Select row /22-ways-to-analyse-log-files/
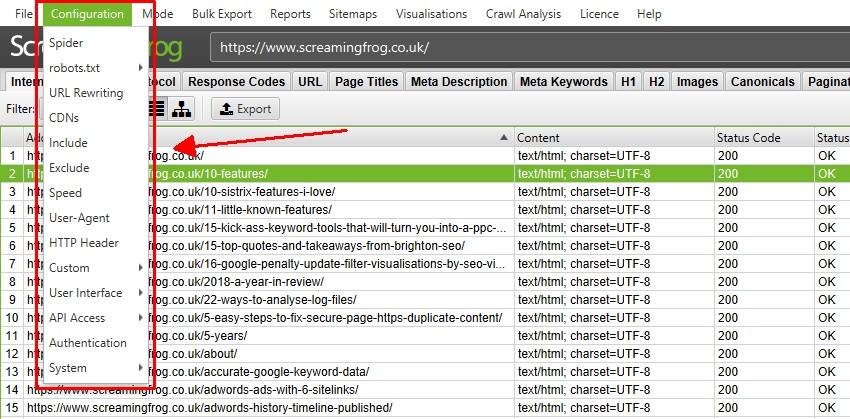850x419 pixels. (425, 300)
